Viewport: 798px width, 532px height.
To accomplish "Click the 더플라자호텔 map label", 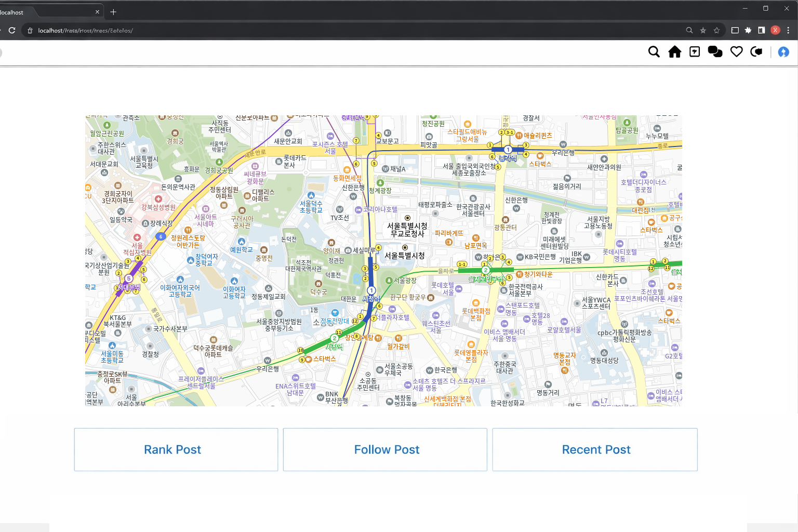I will point(392,317).
